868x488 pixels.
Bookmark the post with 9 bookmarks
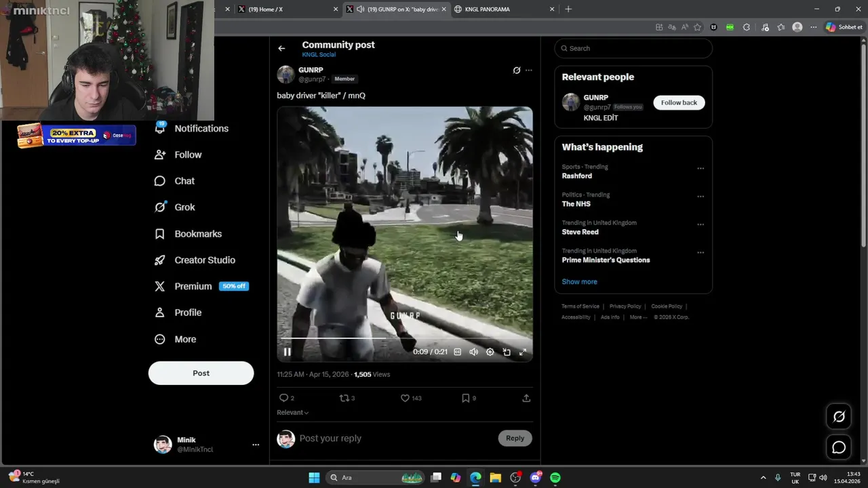[x=469, y=398]
